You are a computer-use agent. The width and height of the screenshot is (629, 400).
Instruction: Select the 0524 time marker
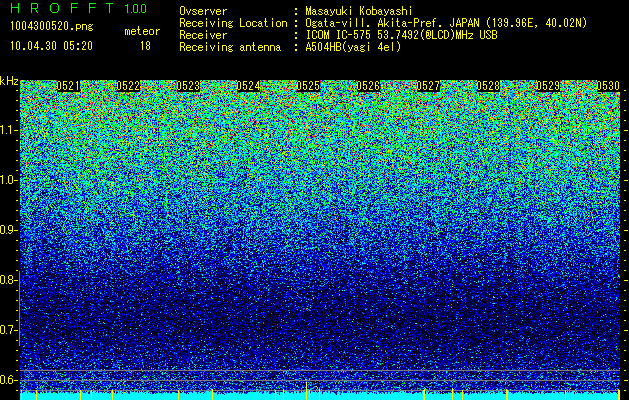tap(248, 86)
